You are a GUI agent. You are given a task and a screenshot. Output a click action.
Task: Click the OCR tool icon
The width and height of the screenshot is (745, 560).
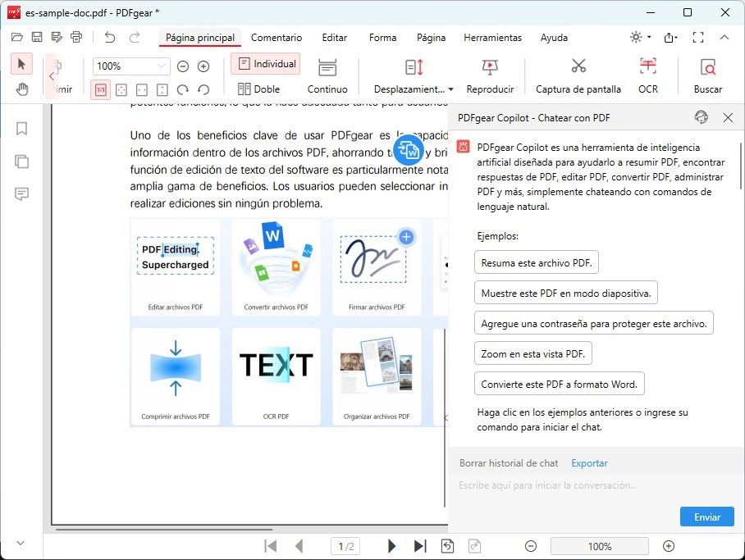[647, 67]
